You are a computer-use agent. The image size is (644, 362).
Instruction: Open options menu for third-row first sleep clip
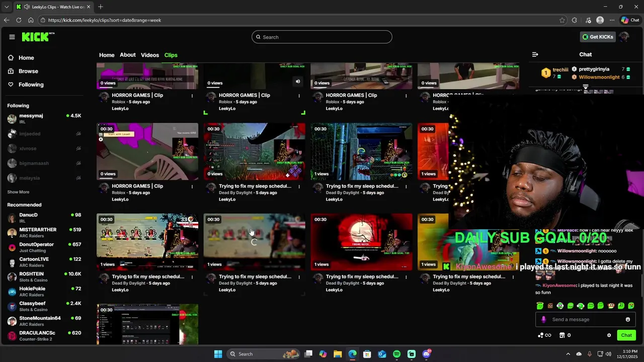pos(192,277)
